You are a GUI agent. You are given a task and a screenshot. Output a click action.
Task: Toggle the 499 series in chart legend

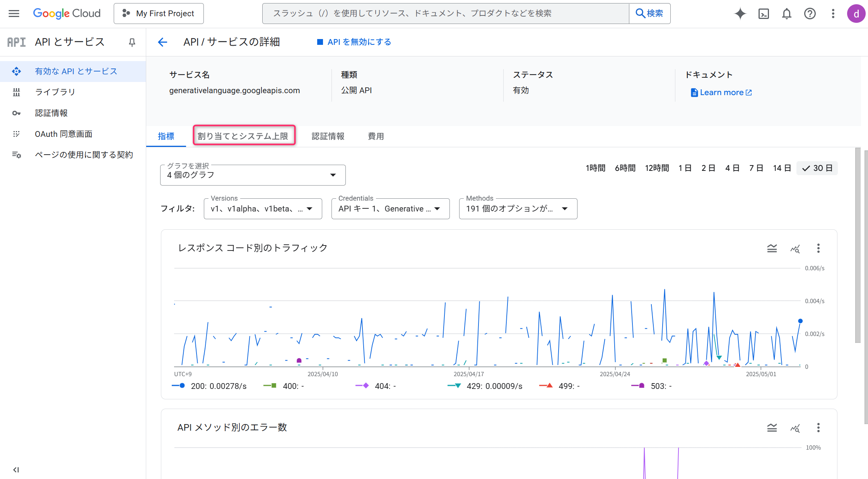559,386
